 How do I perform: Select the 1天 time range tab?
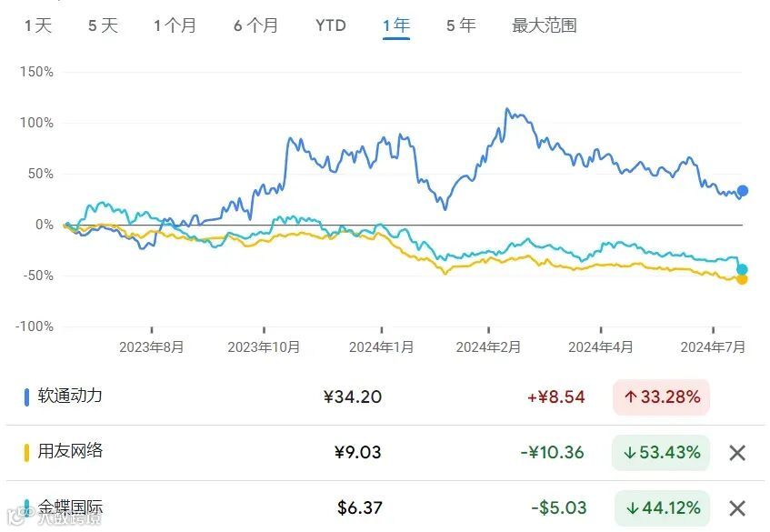[38, 25]
